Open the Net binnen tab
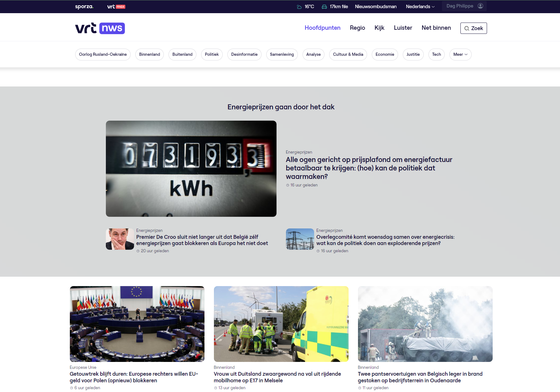 point(436,28)
